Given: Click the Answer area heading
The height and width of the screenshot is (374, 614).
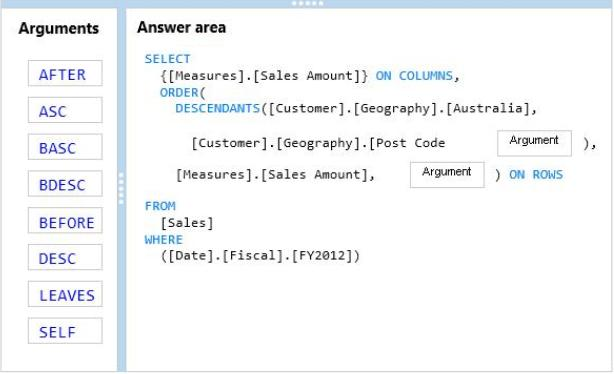Looking at the screenshot, I should (181, 28).
